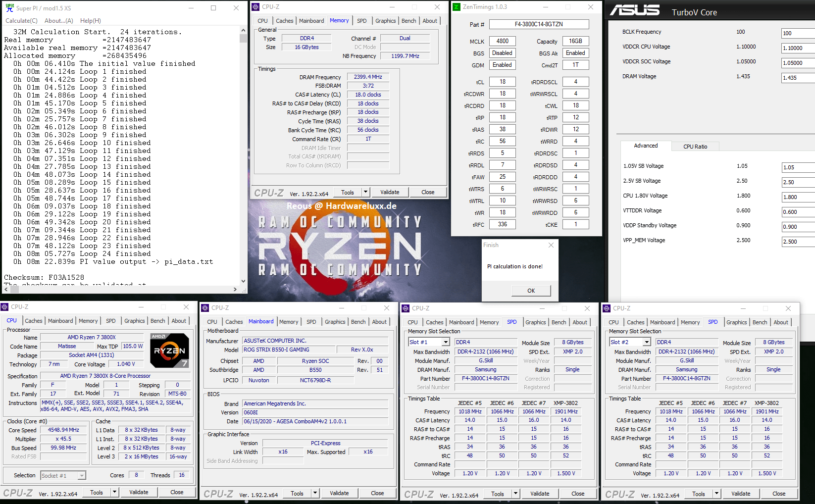Click Validate in the CPU-Z Memory window
The height and width of the screenshot is (504, 815).
[x=390, y=192]
